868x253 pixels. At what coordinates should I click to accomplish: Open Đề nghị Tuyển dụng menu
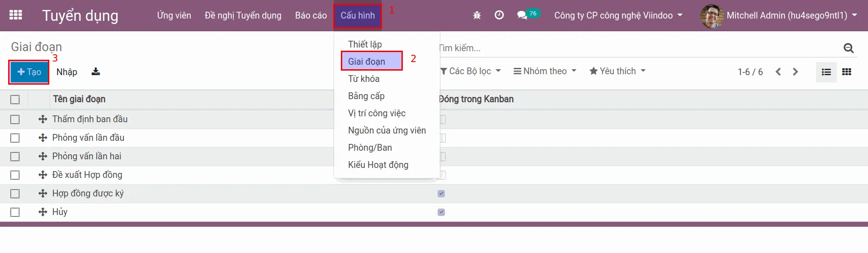243,15
